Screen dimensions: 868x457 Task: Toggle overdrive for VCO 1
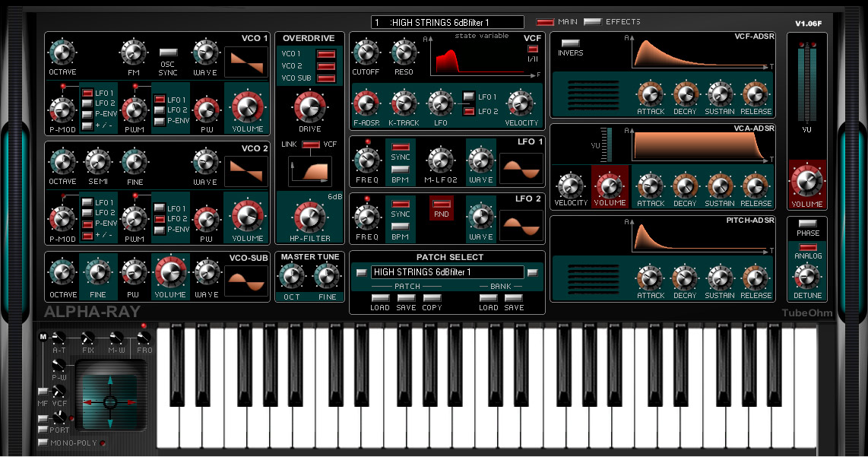tap(326, 54)
